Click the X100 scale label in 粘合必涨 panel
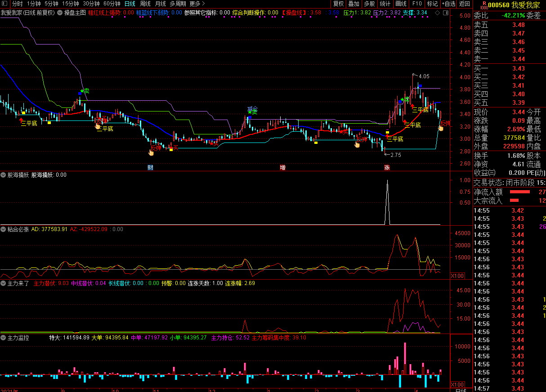The image size is (546, 392). point(457,275)
